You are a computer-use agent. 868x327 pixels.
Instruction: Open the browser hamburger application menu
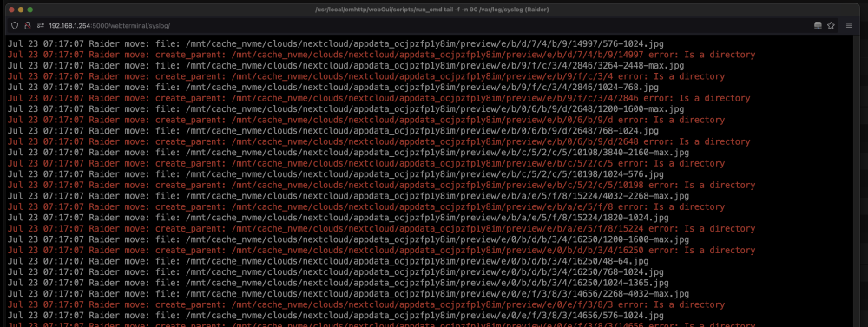[849, 25]
